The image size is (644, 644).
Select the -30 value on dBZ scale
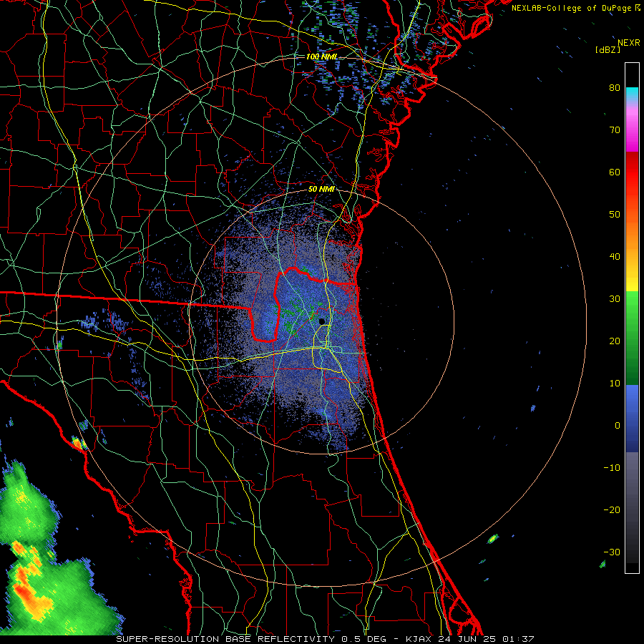612,552
